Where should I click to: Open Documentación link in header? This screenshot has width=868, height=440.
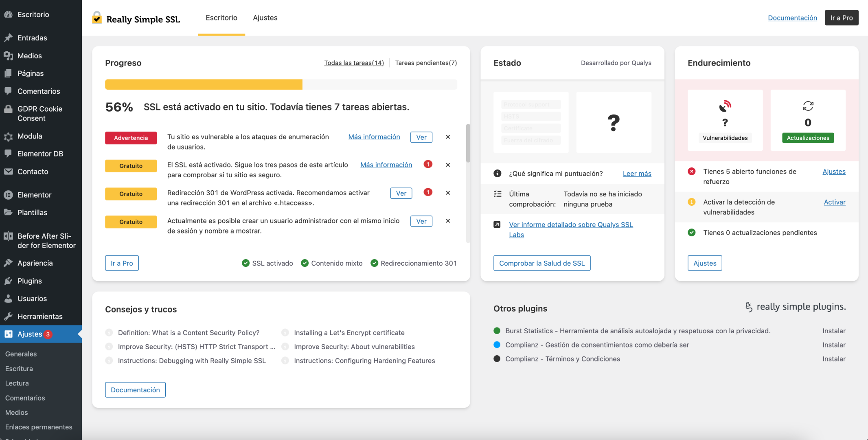(x=792, y=18)
